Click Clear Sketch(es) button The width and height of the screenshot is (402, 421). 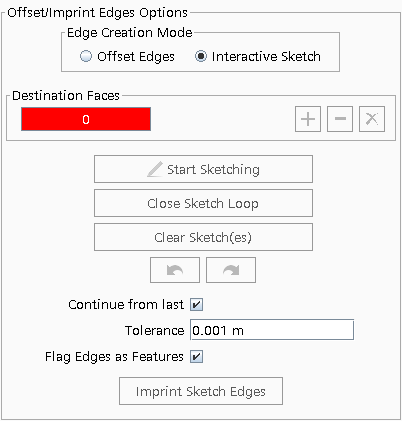point(203,237)
